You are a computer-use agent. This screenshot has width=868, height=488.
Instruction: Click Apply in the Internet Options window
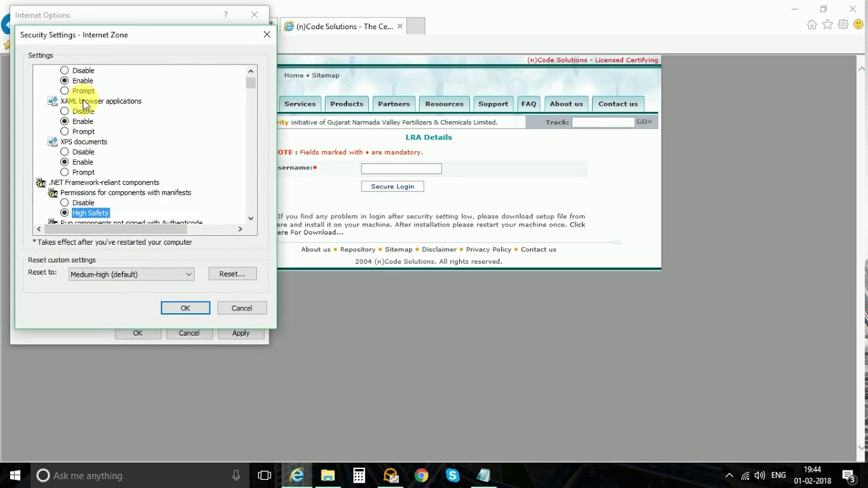coord(241,333)
